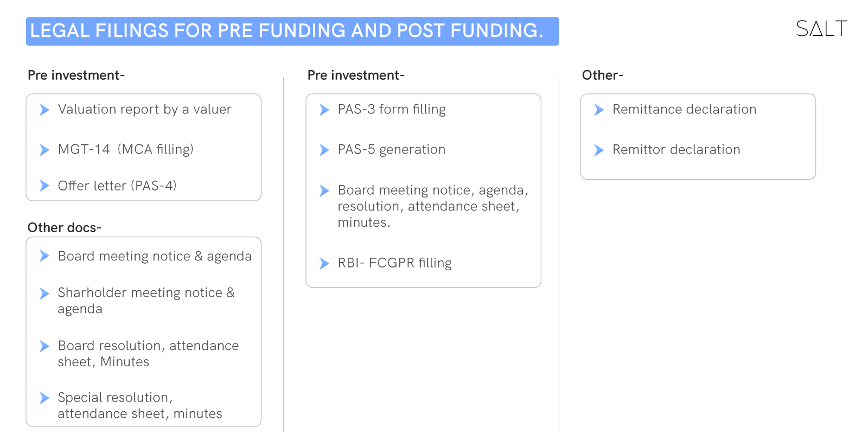Click the Legal Filings title banner
The height and width of the screenshot is (446, 868).
coord(292,31)
